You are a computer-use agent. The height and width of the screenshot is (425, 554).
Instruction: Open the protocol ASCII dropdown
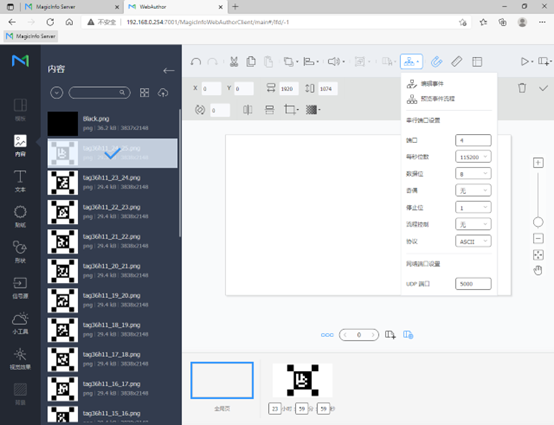(473, 241)
